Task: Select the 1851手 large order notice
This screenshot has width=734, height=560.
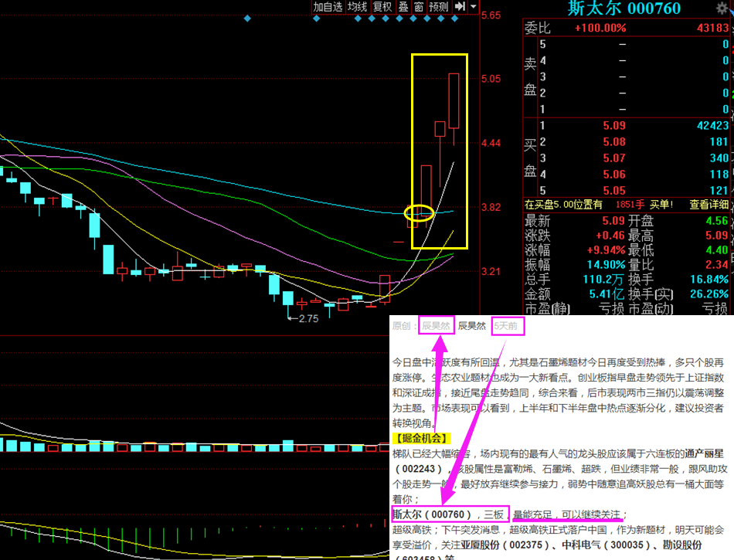Action: pyautogui.click(x=630, y=205)
